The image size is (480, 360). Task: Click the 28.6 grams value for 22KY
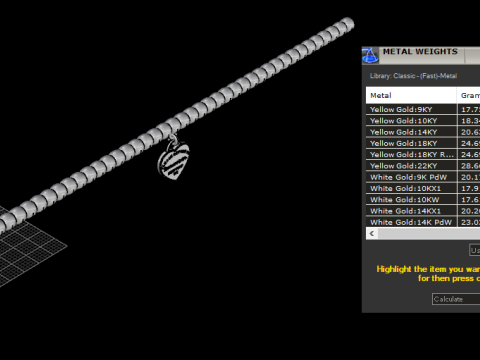(x=470, y=166)
